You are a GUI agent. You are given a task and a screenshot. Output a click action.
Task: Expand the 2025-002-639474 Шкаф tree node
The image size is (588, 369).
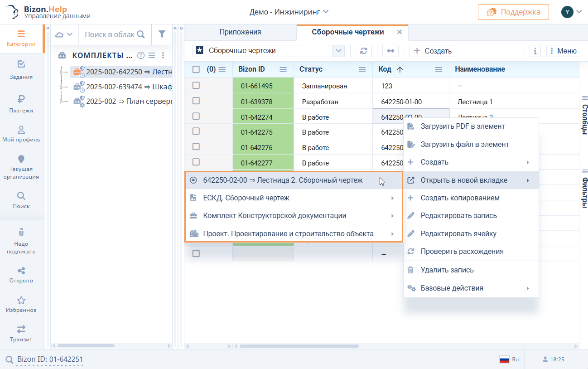(x=62, y=86)
